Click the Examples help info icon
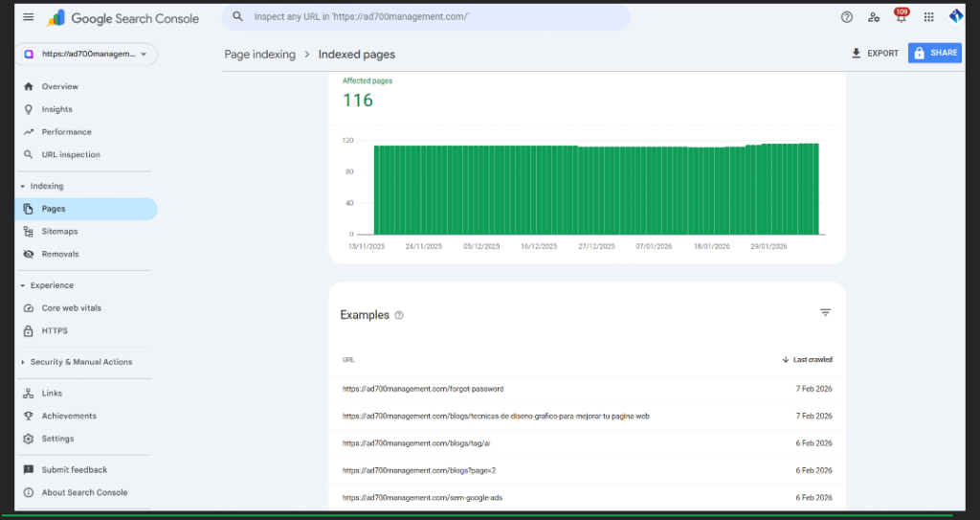980x520 pixels. point(399,315)
